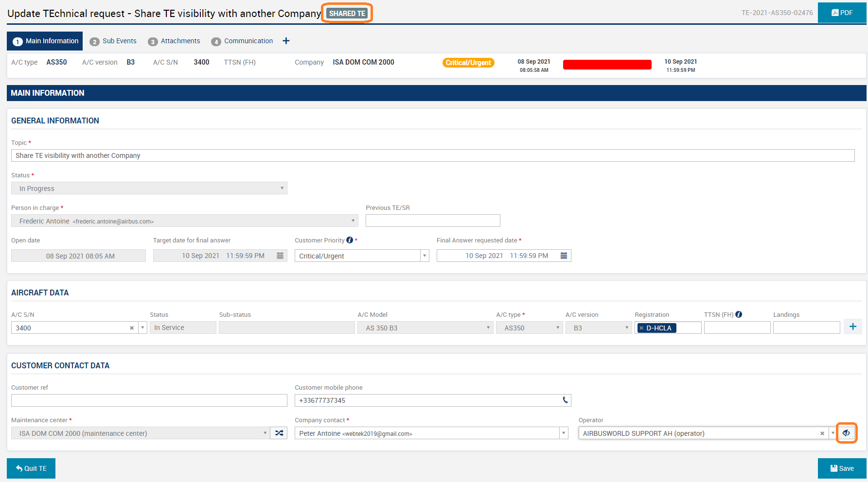
Task: Toggle operator visibility with the eye icon
Action: (x=847, y=433)
